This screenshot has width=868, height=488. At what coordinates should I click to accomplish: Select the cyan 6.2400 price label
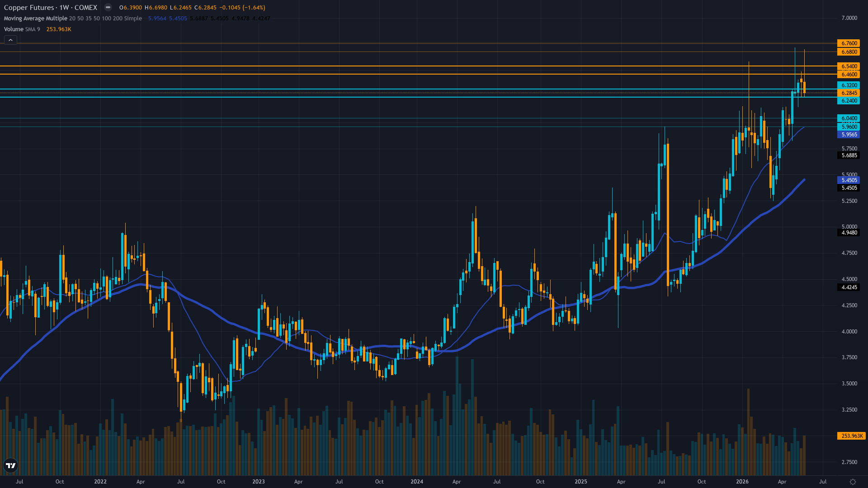[849, 101]
